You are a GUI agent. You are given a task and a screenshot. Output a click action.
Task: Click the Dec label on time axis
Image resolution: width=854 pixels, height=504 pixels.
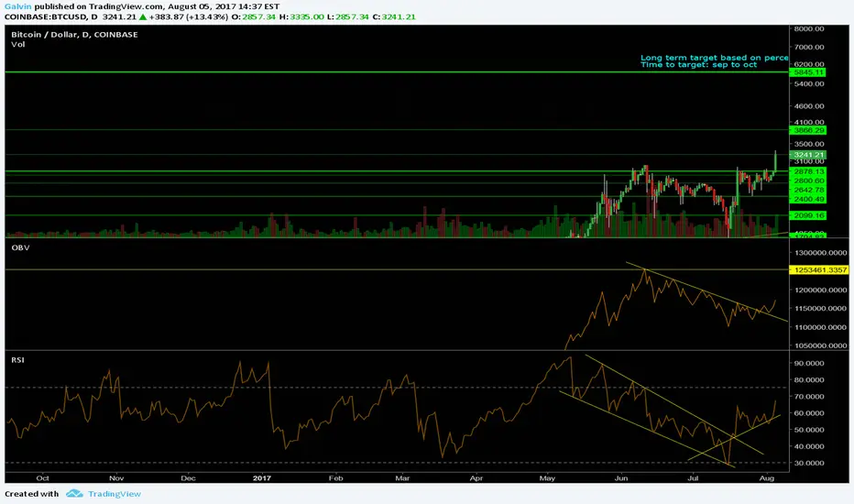pyautogui.click(x=188, y=478)
